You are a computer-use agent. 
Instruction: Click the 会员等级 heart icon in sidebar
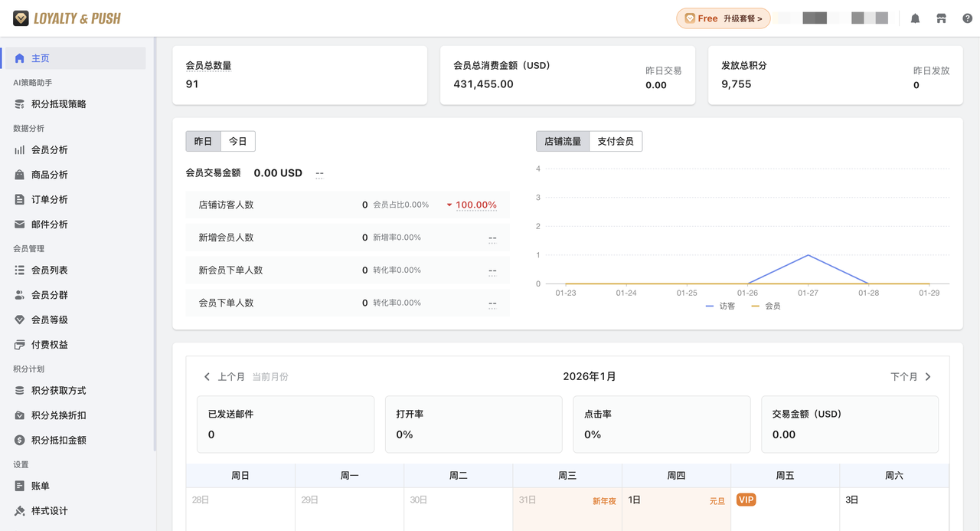click(x=19, y=320)
